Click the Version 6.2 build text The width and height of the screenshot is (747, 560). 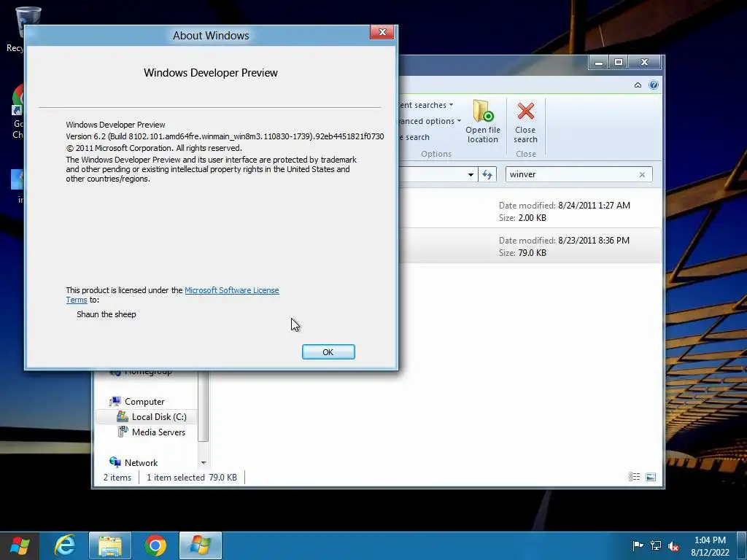tap(225, 136)
